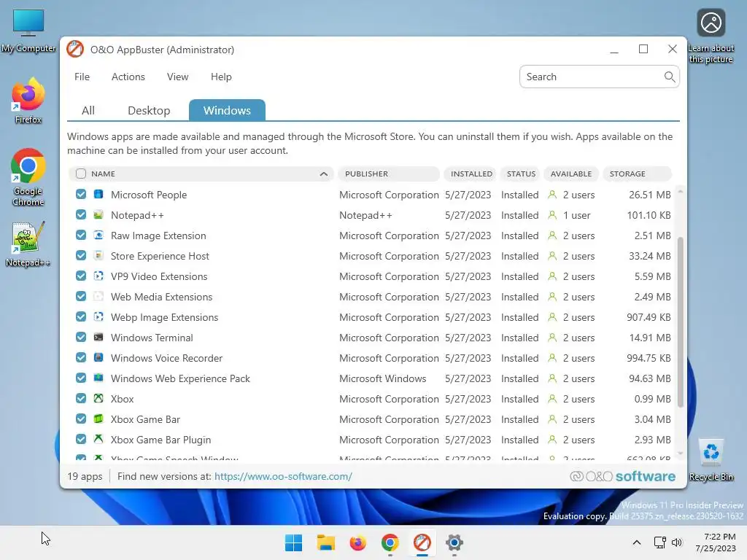Click the user icon in Notepad++ row
The image size is (747, 560).
click(x=552, y=215)
